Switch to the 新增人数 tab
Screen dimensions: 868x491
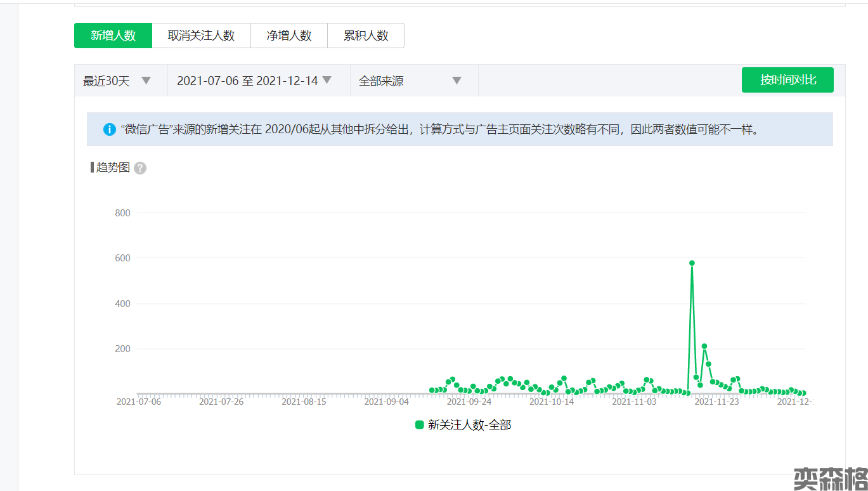point(113,36)
